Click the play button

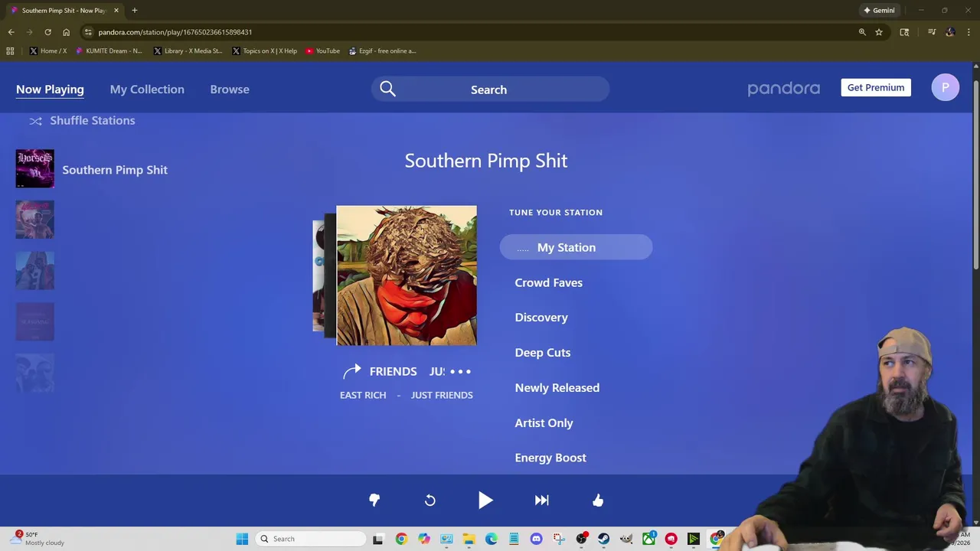coord(485,500)
